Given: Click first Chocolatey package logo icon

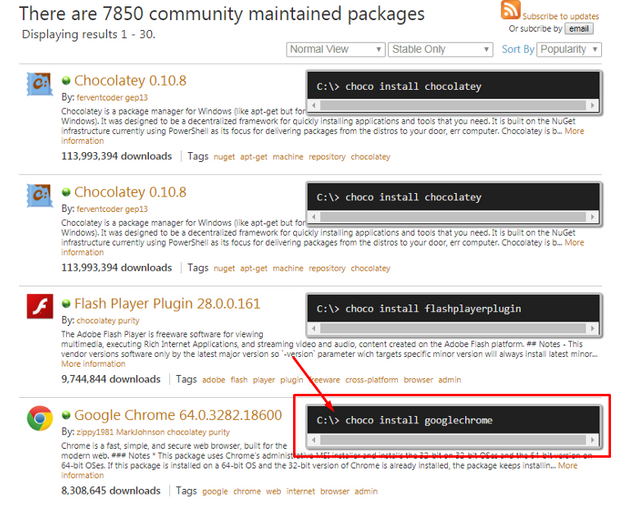Looking at the screenshot, I should pos(40,84).
